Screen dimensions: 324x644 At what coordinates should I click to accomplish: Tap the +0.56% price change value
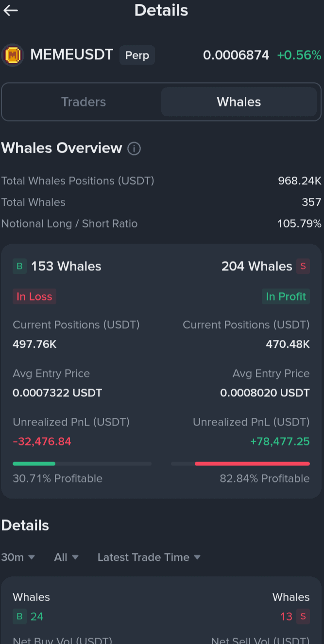click(x=299, y=55)
